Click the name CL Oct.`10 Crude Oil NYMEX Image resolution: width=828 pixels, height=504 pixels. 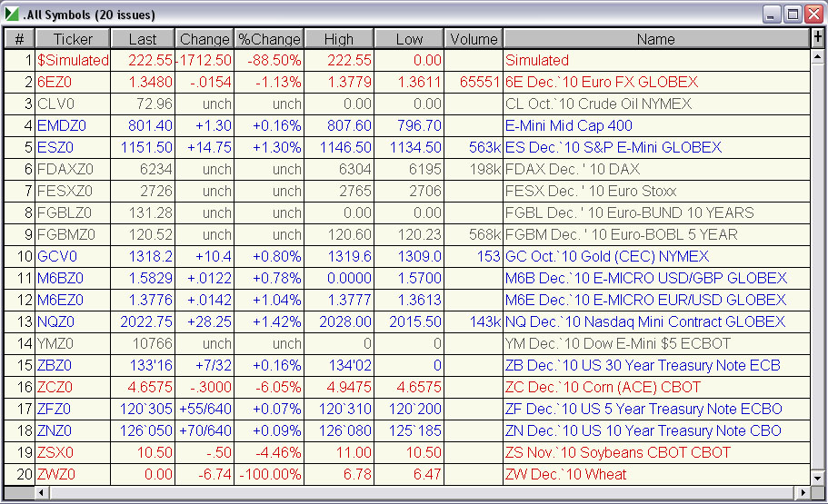598,104
